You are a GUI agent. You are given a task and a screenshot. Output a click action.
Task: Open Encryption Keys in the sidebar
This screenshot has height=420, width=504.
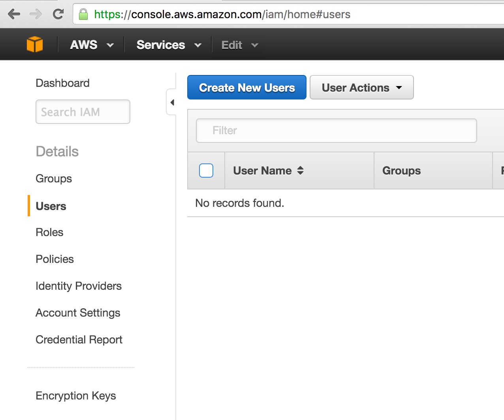pyautogui.click(x=76, y=396)
